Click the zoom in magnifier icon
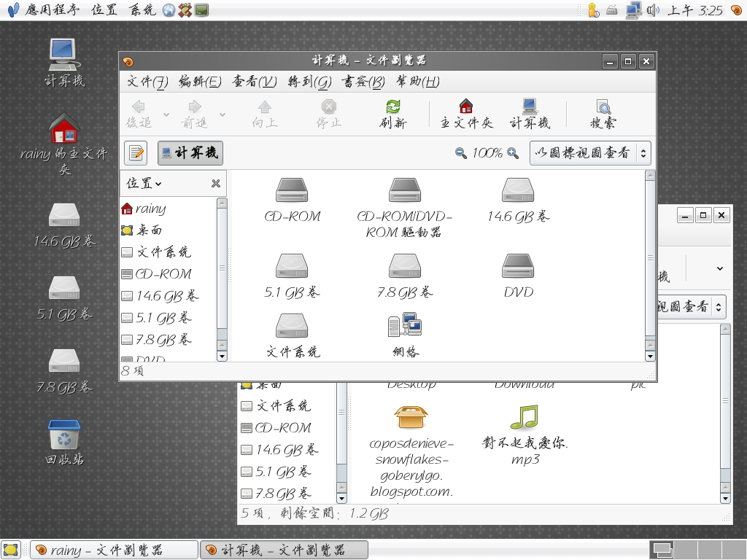This screenshot has width=747, height=560. pos(513,153)
